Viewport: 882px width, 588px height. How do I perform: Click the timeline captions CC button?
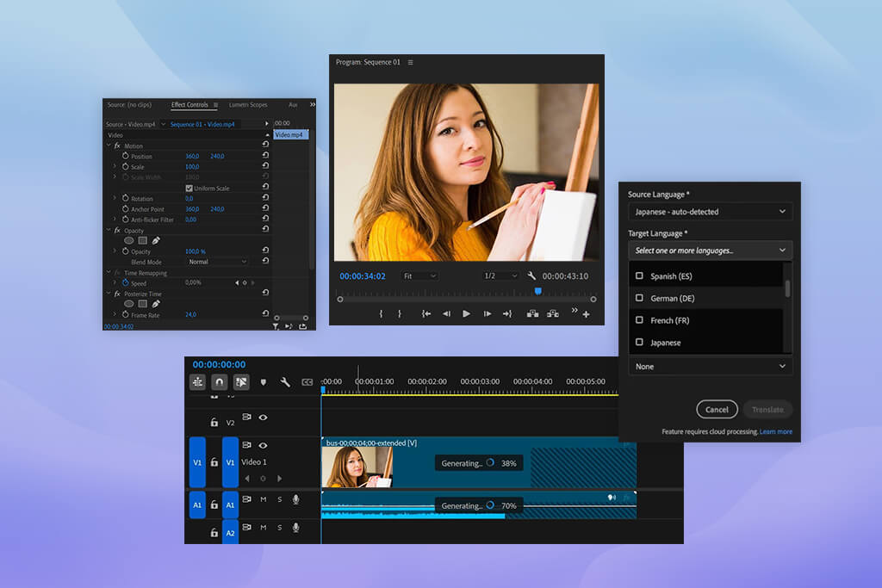[307, 382]
